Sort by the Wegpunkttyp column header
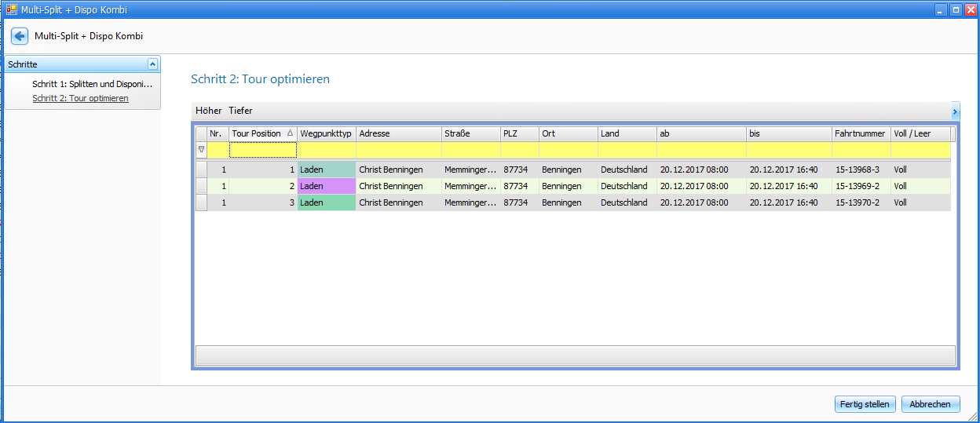Image resolution: width=980 pixels, height=423 pixels. coord(326,133)
